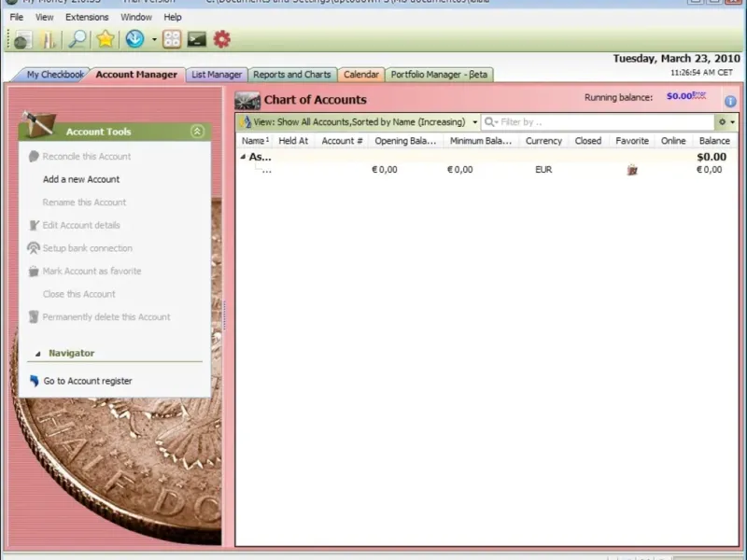Click the Setup bank connection antenna icon
The image size is (747, 560).
(34, 248)
